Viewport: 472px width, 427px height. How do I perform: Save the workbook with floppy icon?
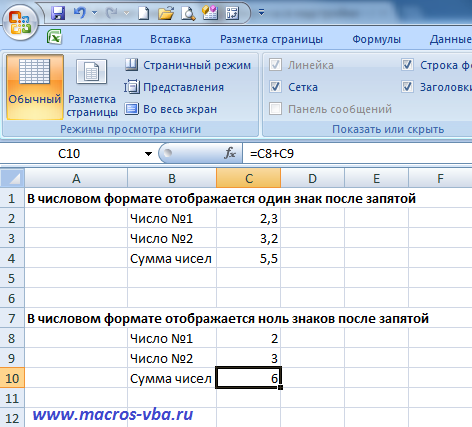click(58, 13)
